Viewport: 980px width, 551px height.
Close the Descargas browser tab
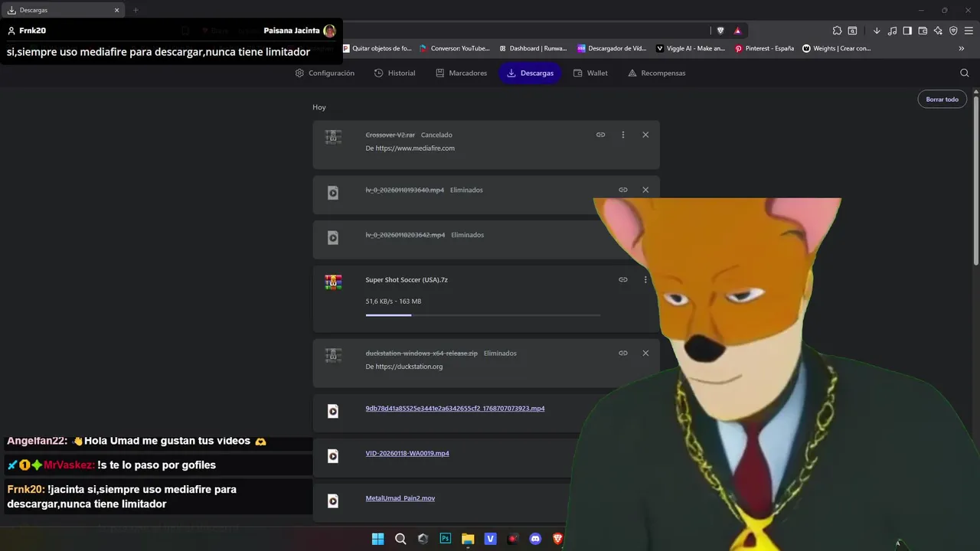116,10
